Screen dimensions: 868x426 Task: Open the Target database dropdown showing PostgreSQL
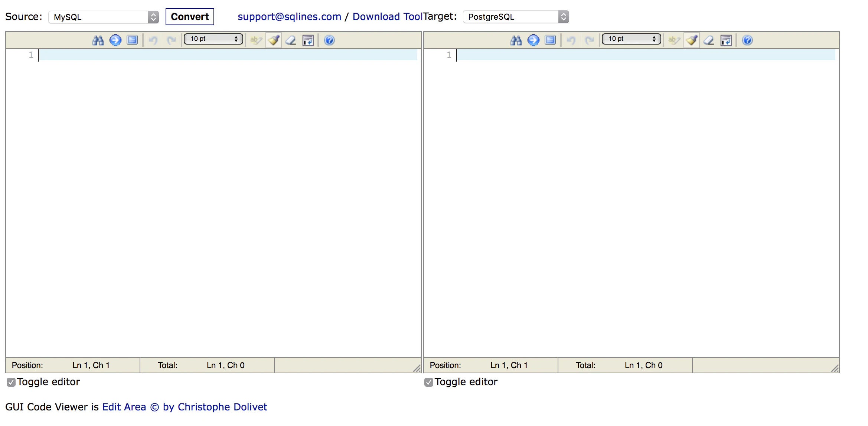point(516,17)
